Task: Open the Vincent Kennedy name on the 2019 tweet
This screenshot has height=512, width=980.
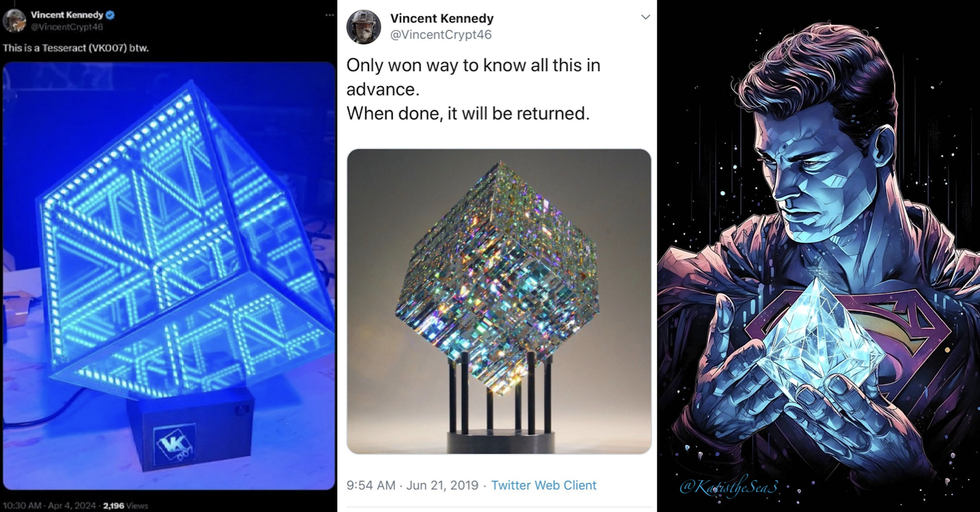Action: [x=441, y=18]
